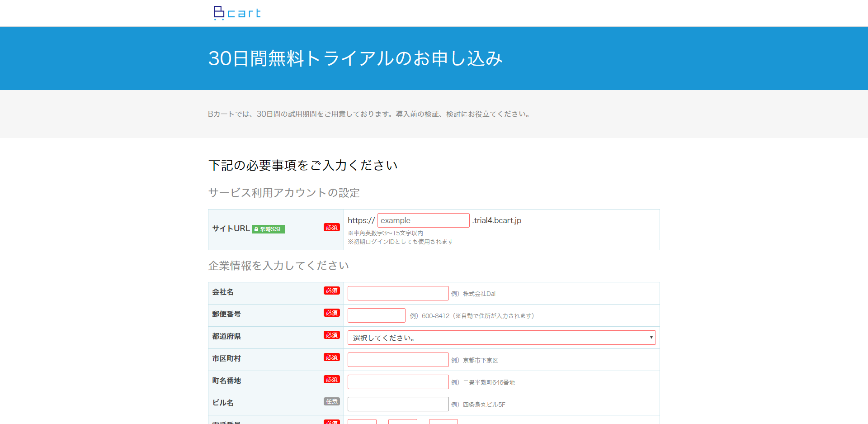This screenshot has height=424, width=868.
Task: Click the 下記の必要事項をご入力ください heading
Action: [x=303, y=165]
